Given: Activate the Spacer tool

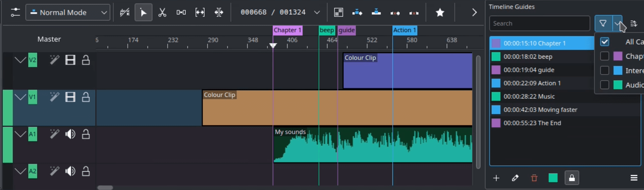Looking at the screenshot, I should 181,13.
